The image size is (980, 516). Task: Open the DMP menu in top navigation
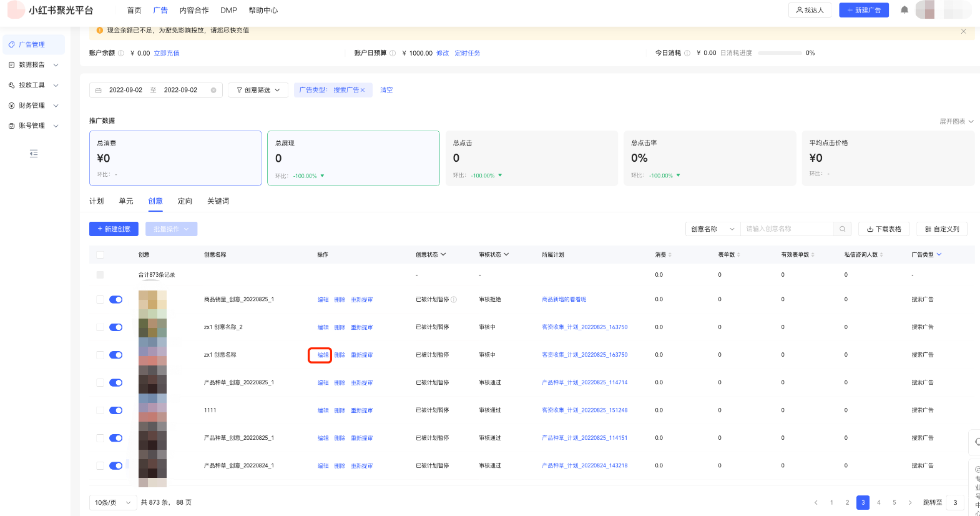228,11
